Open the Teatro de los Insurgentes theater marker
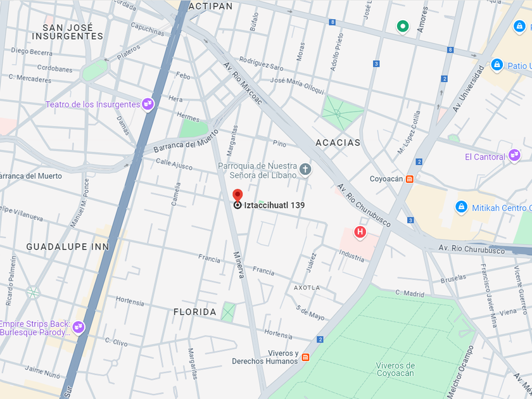The image size is (532, 399). click(148, 104)
